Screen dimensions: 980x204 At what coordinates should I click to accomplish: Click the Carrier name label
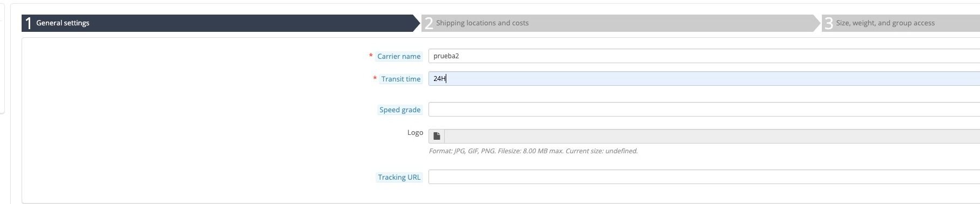[x=399, y=56]
